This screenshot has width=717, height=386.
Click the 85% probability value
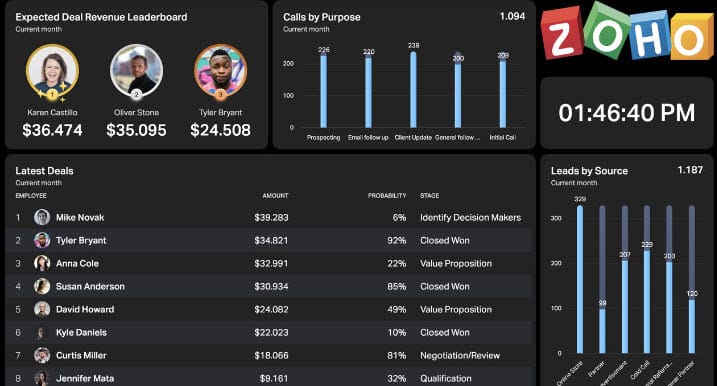point(396,286)
